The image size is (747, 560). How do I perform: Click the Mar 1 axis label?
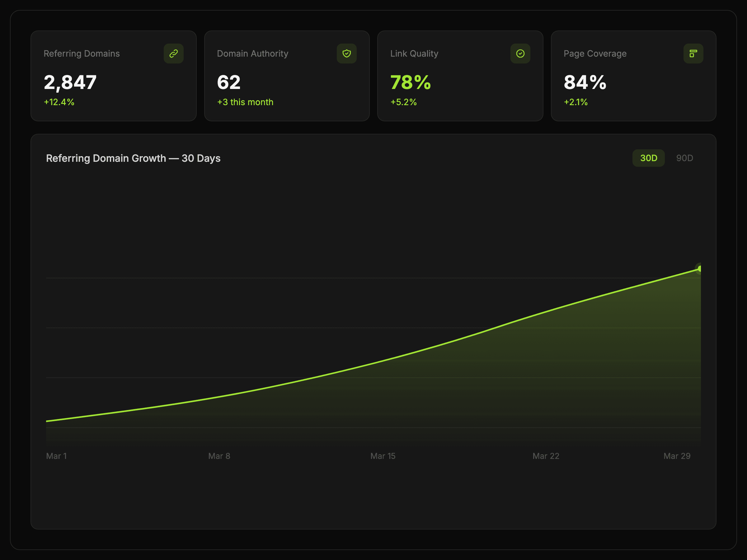pyautogui.click(x=56, y=456)
